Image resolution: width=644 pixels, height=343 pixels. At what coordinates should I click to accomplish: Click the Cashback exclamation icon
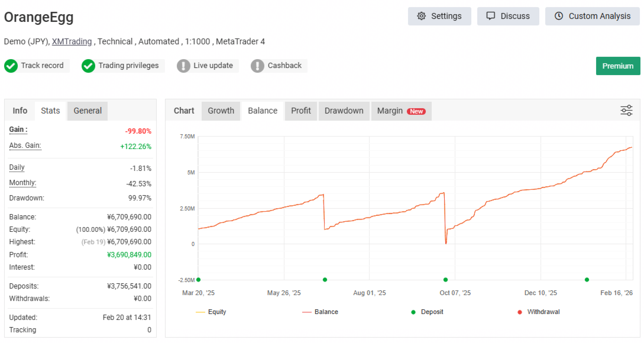(x=257, y=66)
